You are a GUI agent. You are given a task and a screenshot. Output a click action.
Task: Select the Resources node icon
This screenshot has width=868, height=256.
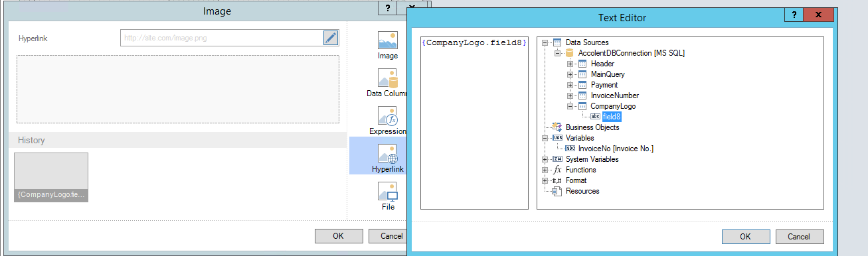[557, 191]
